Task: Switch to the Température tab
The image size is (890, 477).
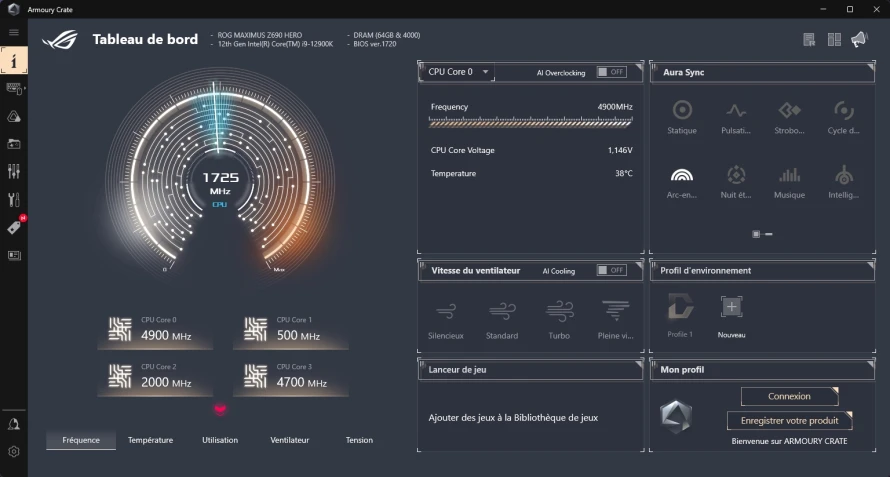Action: tap(150, 440)
